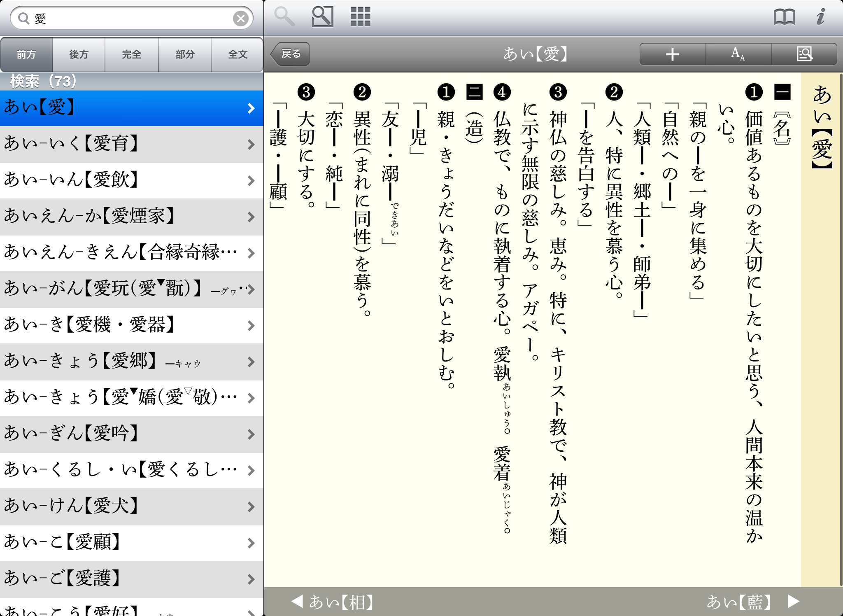Viewport: 843px width, 616px height.
Task: Open the info icon
Action: [x=821, y=17]
